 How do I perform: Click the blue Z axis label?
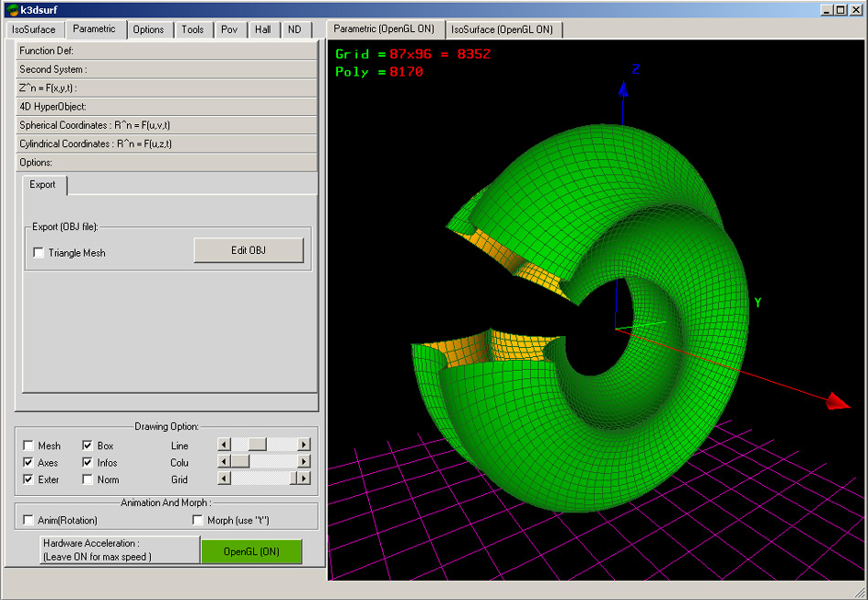(636, 69)
